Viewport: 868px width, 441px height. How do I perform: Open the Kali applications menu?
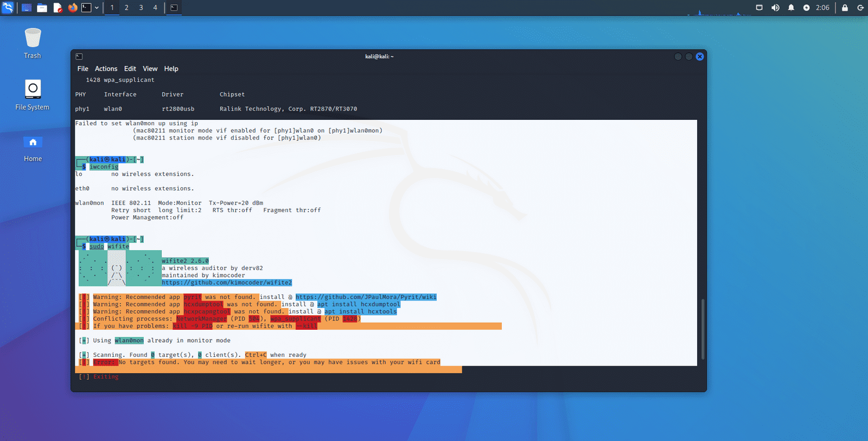pyautogui.click(x=8, y=8)
